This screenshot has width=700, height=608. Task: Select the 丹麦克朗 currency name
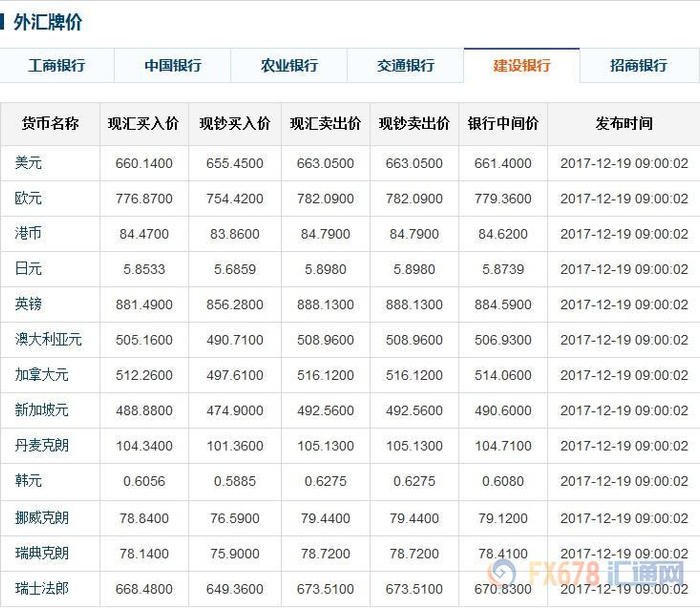tap(42, 446)
